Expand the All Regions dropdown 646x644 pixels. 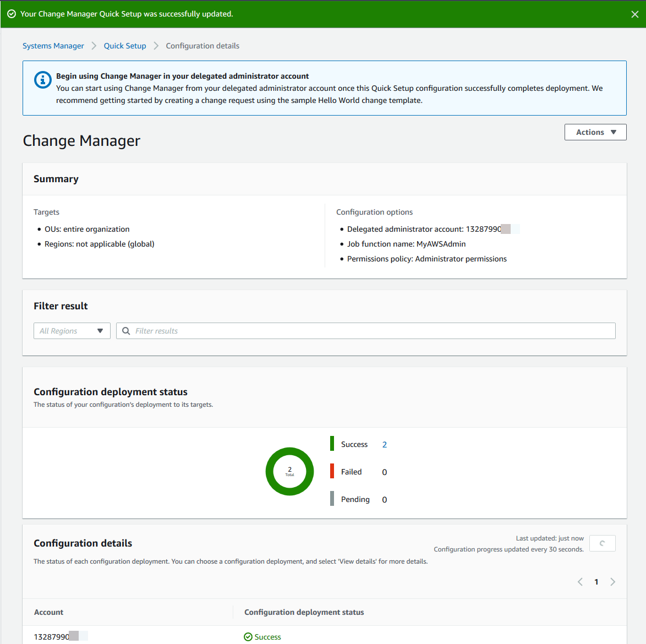click(72, 331)
